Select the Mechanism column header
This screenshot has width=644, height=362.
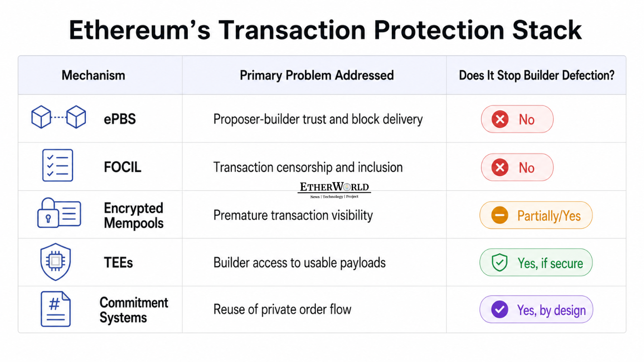93,75
